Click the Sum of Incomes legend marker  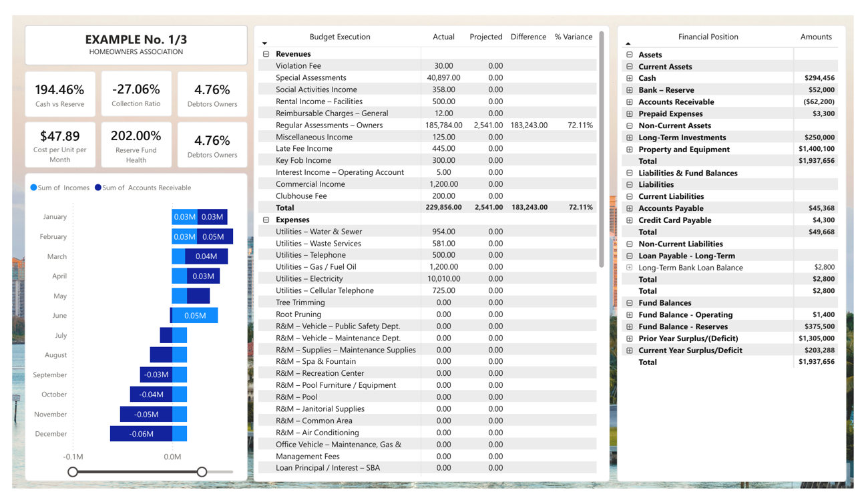point(34,188)
